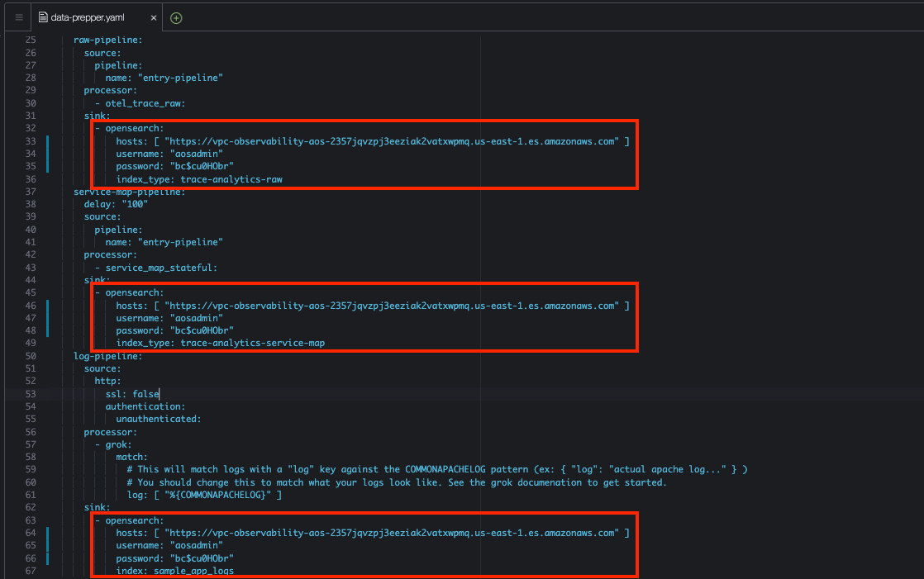Viewport: 924px width, 579px height.
Task: Click the "- grok:" line
Action: pyautogui.click(x=113, y=444)
